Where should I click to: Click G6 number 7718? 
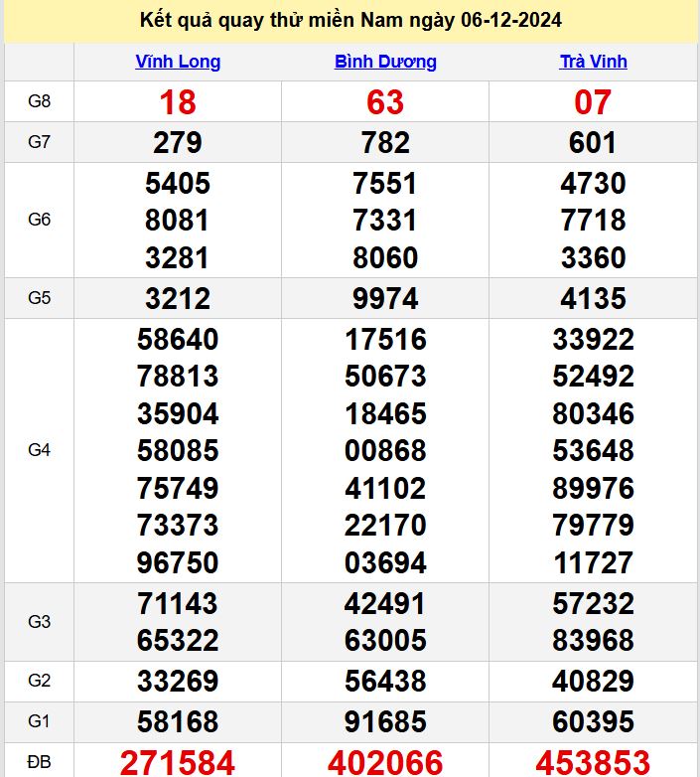point(593,220)
